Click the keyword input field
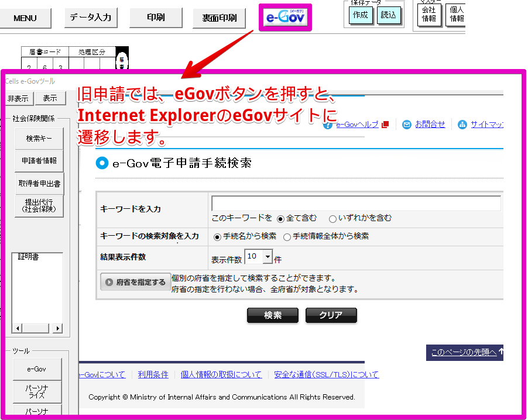 [356, 203]
